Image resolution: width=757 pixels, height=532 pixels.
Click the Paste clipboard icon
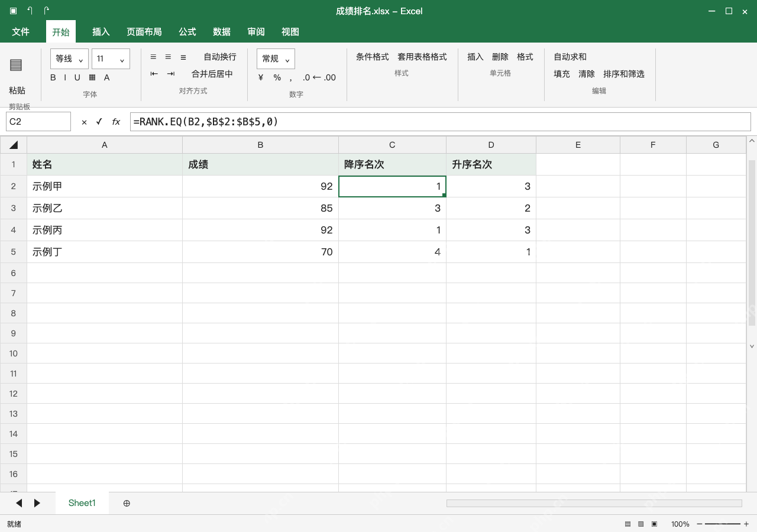coord(16,65)
